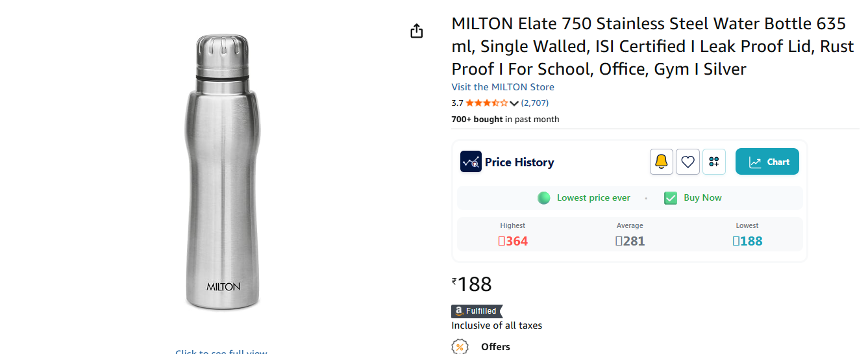Click the share icon beside the product title

417,31
